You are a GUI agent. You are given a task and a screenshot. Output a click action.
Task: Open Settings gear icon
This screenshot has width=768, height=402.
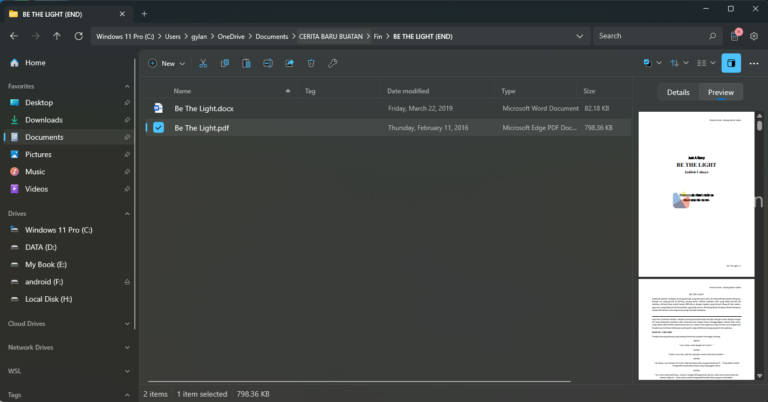[754, 36]
